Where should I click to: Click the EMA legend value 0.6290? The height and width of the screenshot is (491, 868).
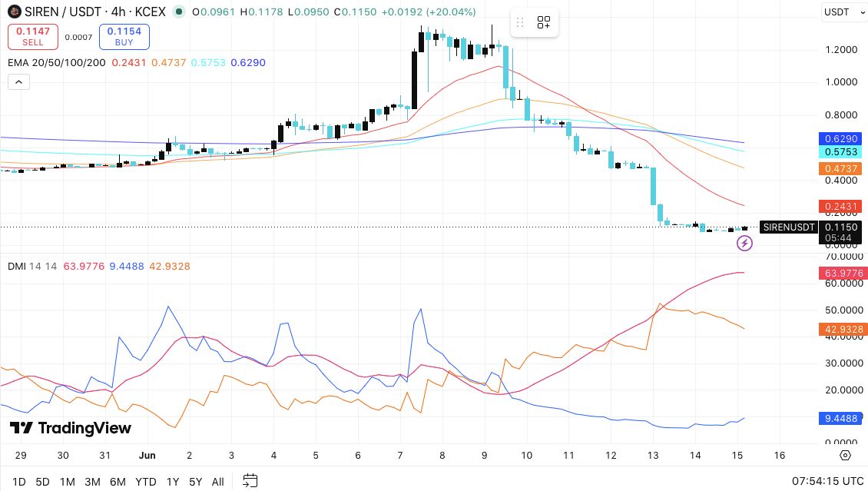(248, 62)
